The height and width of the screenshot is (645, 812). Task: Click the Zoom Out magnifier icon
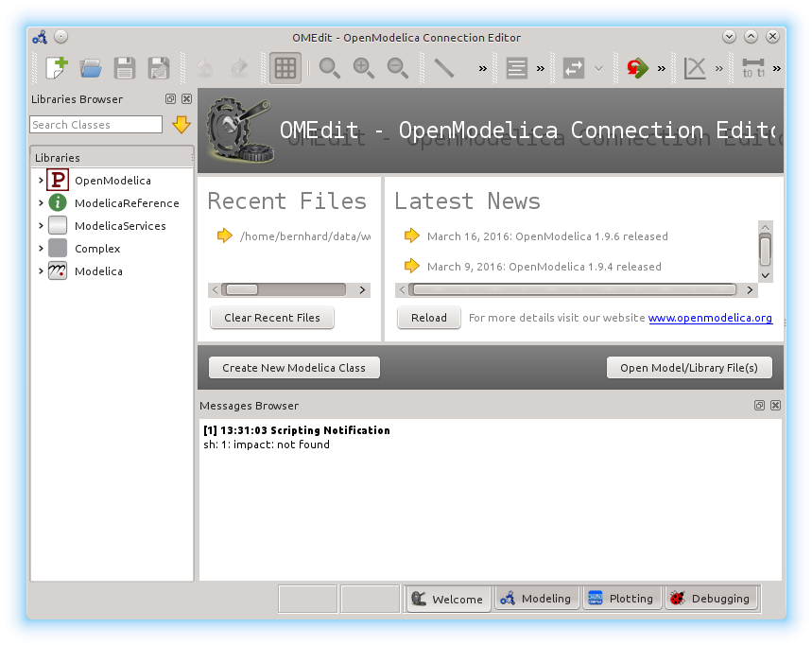coord(398,68)
